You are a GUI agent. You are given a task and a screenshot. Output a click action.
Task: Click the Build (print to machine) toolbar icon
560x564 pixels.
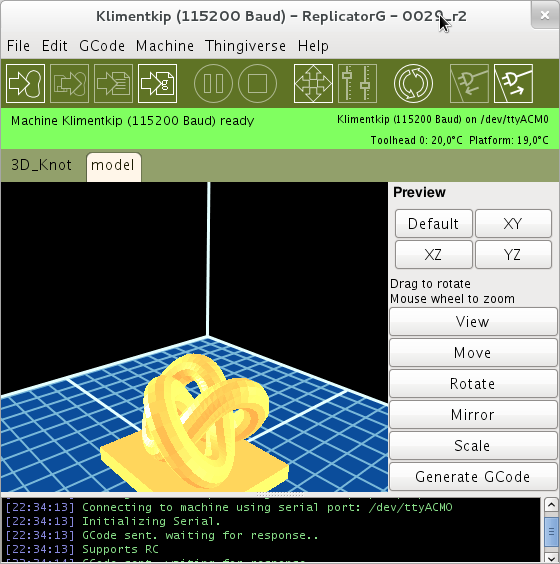[25, 83]
